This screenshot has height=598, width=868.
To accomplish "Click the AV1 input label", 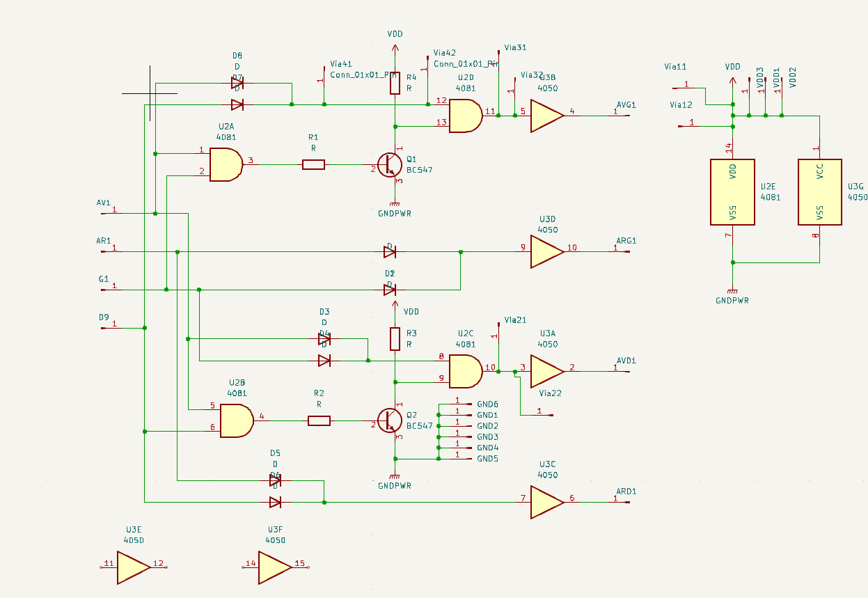I will [x=104, y=203].
